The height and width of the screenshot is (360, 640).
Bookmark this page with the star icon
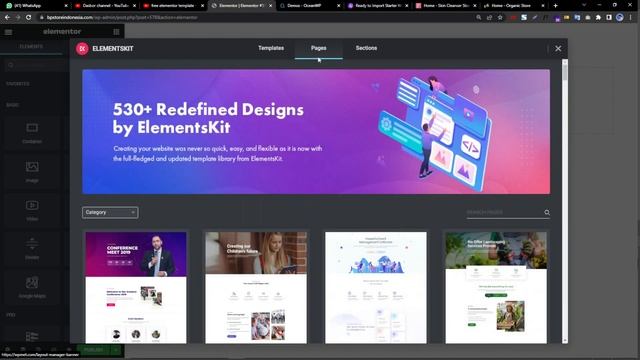[500, 18]
